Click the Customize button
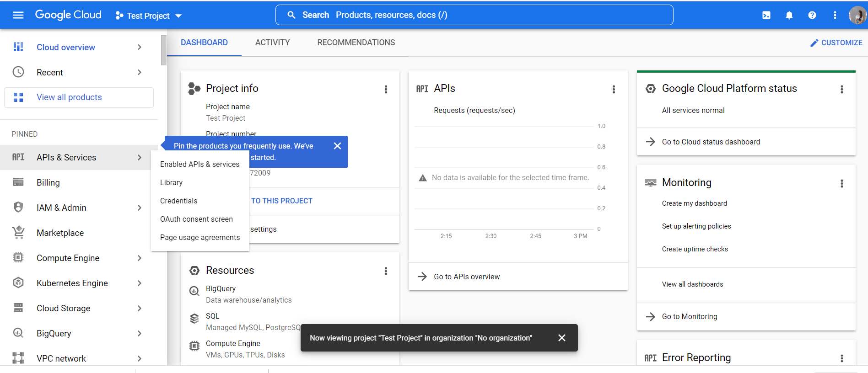This screenshot has height=373, width=868. 836,43
